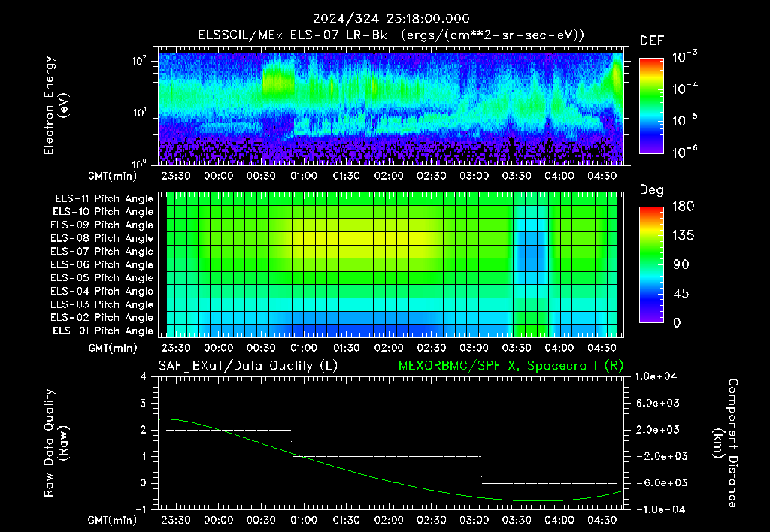The width and height of the screenshot is (770, 532).
Task: Pick the Deg pitch angle color bar
Action: pyautogui.click(x=651, y=264)
